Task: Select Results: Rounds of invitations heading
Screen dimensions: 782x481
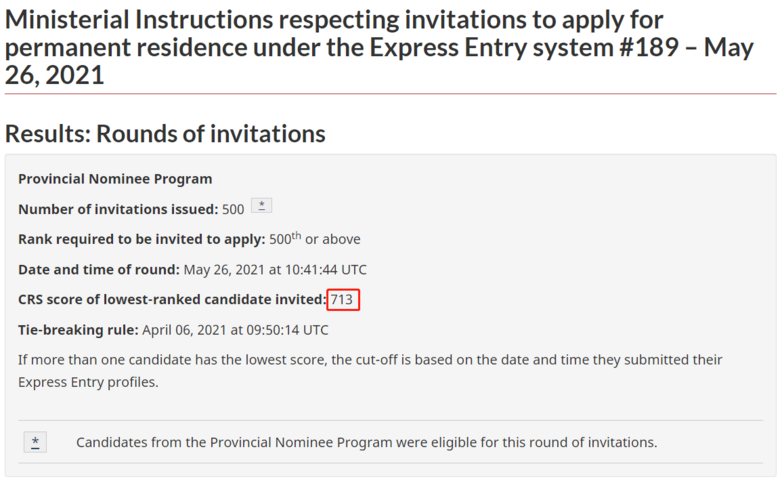Action: click(x=165, y=134)
